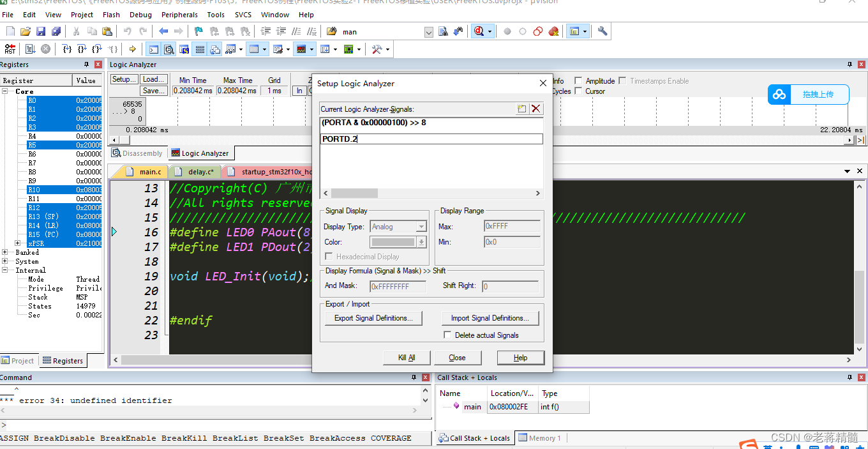
Task: Switch to the main.c editor tab
Action: (146, 172)
